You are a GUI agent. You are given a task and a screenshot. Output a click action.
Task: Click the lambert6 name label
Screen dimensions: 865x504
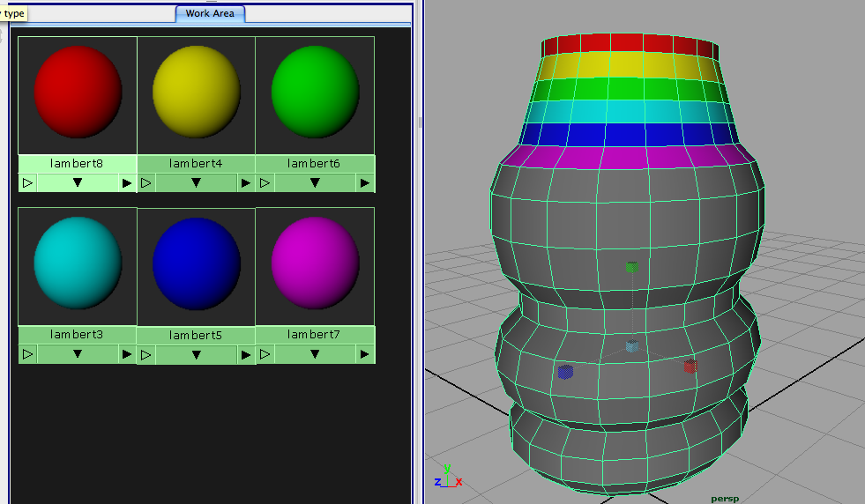click(x=314, y=163)
